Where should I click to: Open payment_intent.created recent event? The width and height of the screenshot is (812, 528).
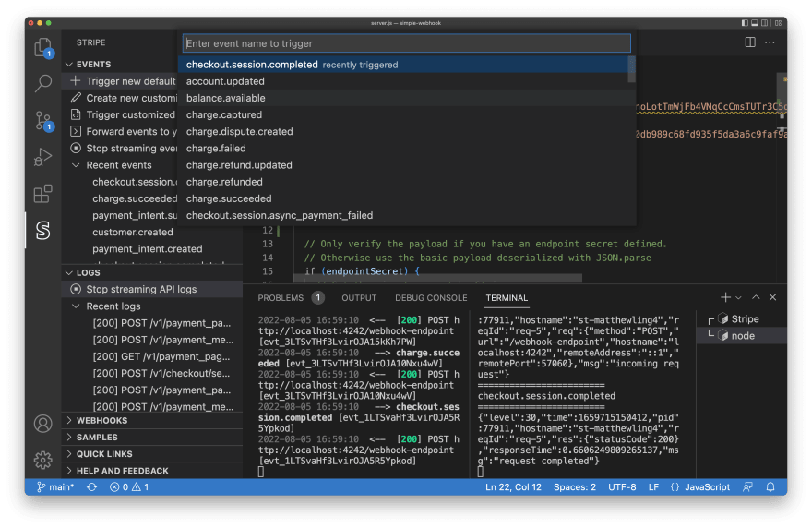(x=147, y=248)
